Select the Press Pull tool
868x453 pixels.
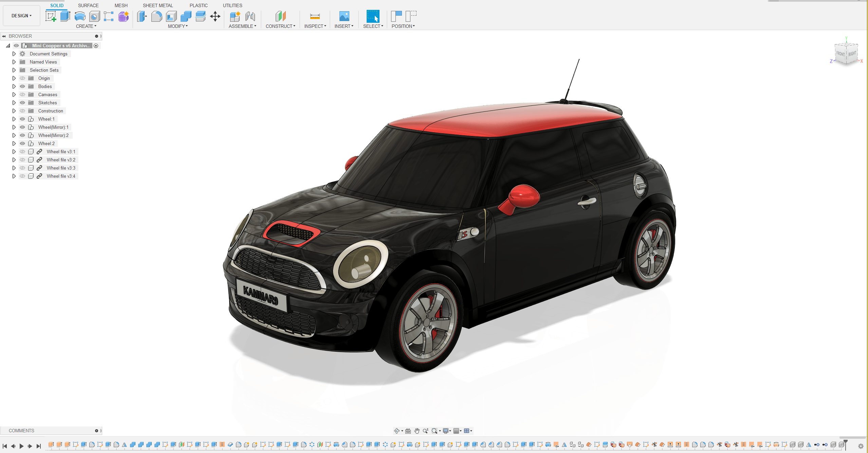(x=142, y=16)
